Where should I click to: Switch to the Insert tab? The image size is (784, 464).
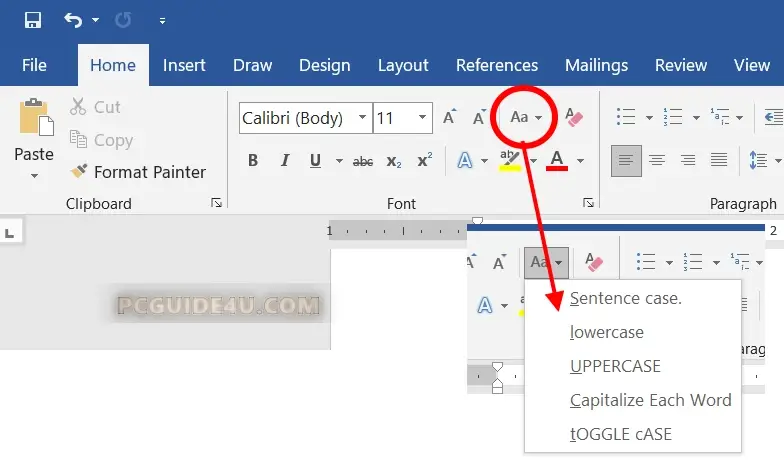click(x=184, y=65)
